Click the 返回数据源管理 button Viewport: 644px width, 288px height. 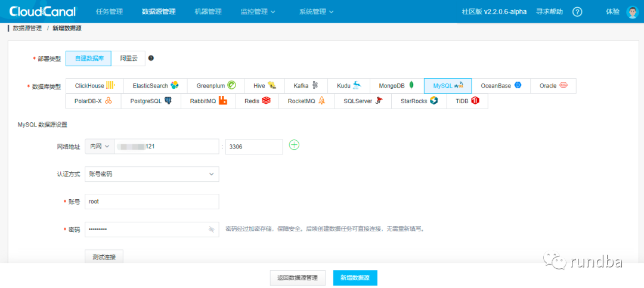298,278
